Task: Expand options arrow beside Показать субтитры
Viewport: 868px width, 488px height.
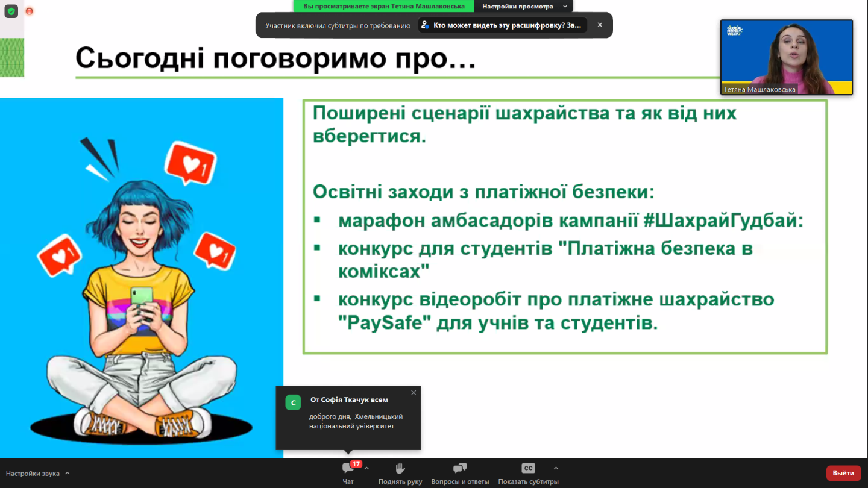Action: coord(556,468)
